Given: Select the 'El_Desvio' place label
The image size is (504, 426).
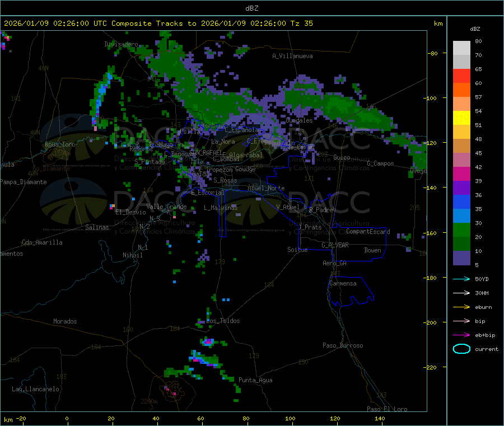Looking at the screenshot, I should pyautogui.click(x=130, y=212).
